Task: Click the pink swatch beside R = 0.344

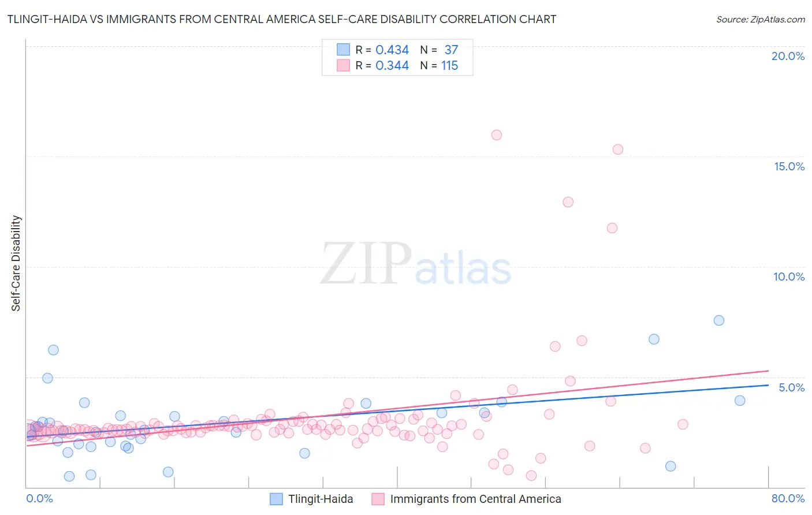Action: click(x=344, y=65)
